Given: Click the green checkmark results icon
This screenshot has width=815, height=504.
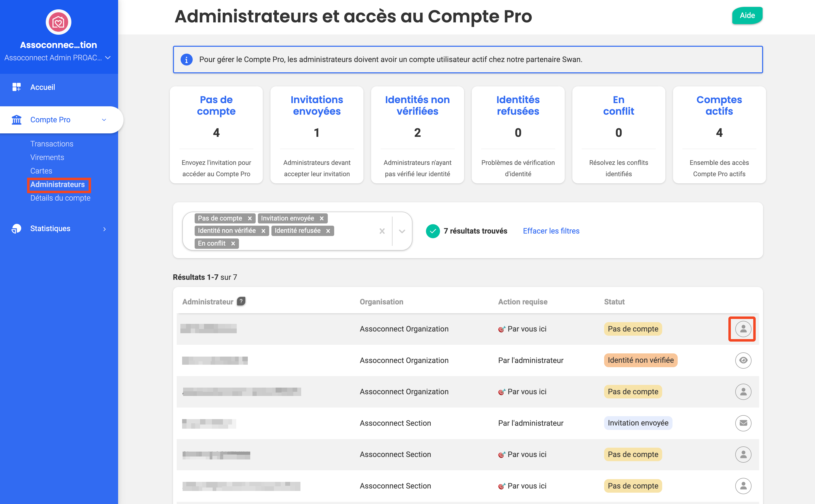Looking at the screenshot, I should pyautogui.click(x=433, y=231).
